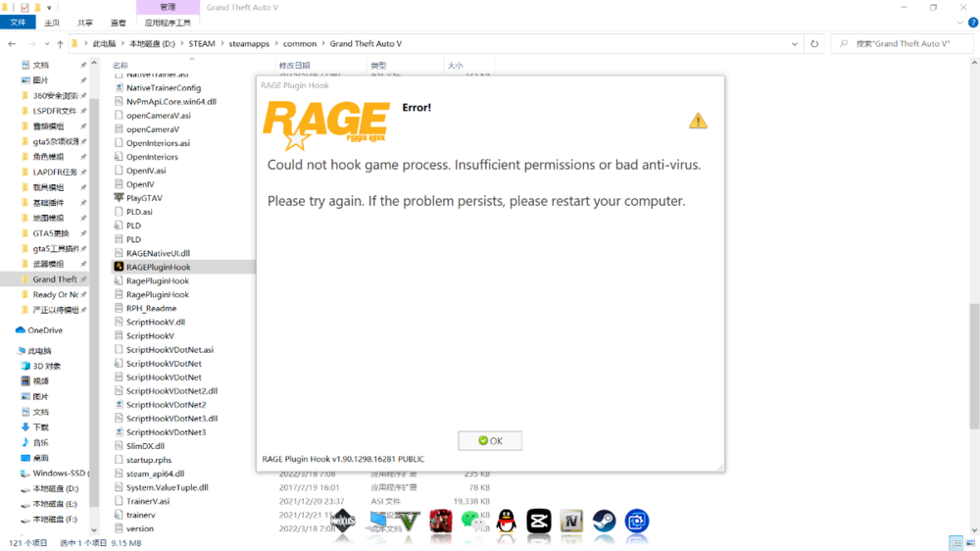Select LSPDFR文件 in quick access
This screenshot has width=980, height=551.
[54, 111]
